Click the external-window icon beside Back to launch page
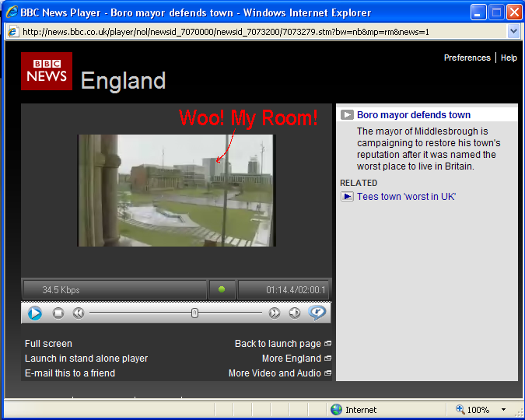Screen dimensions: 525x420 [328, 344]
